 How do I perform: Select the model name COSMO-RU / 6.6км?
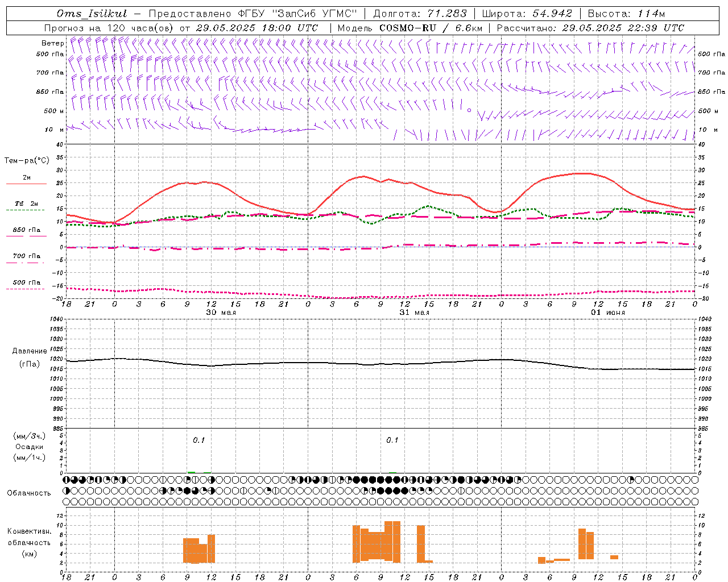[431, 28]
